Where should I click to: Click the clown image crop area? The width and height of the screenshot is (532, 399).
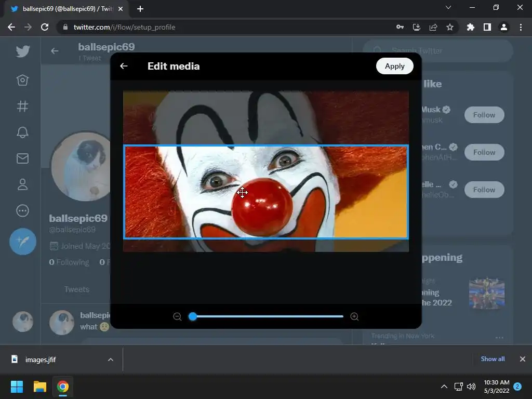point(266,192)
